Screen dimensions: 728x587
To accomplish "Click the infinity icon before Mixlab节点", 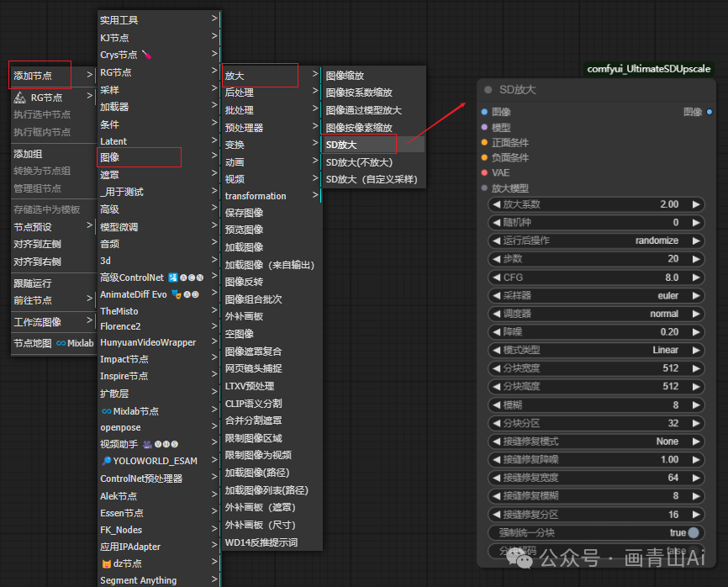I will (106, 411).
